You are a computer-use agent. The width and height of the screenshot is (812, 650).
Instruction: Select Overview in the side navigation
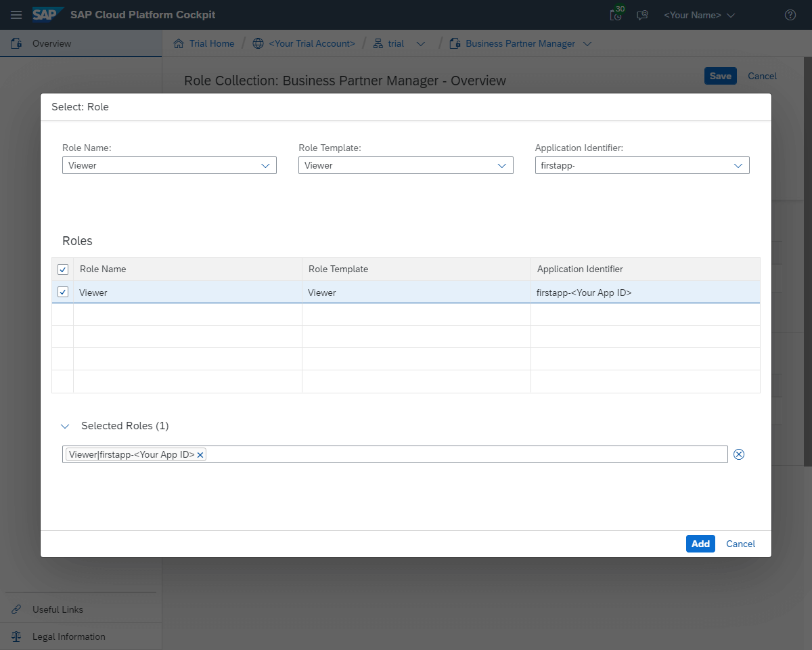[81, 43]
